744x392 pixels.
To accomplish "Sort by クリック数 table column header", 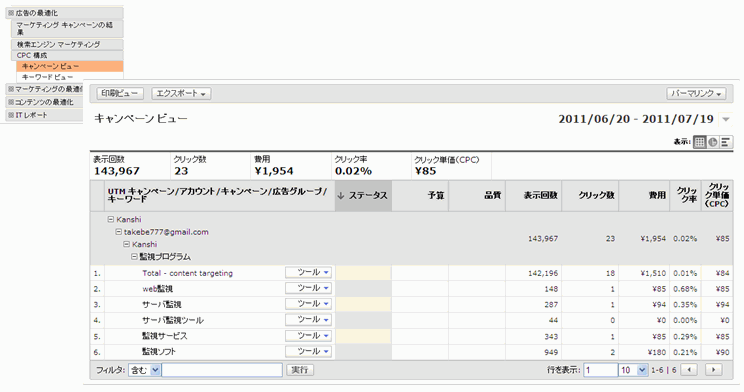I will coord(590,196).
